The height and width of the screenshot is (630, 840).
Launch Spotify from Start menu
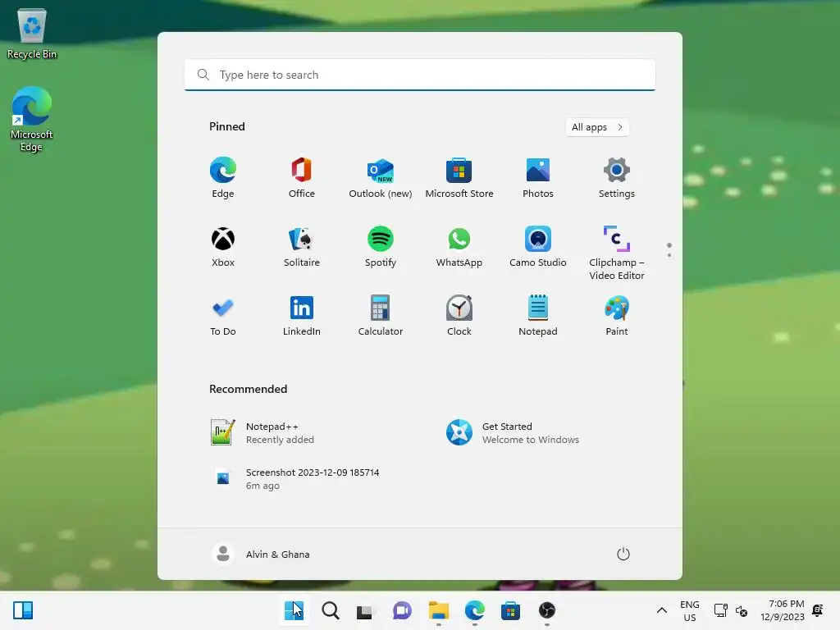(x=381, y=247)
